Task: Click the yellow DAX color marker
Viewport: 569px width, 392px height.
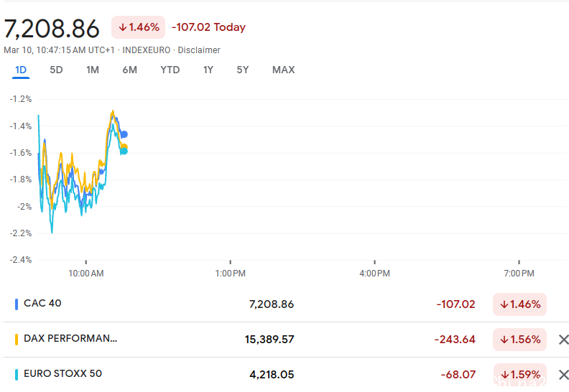Action: [17, 340]
